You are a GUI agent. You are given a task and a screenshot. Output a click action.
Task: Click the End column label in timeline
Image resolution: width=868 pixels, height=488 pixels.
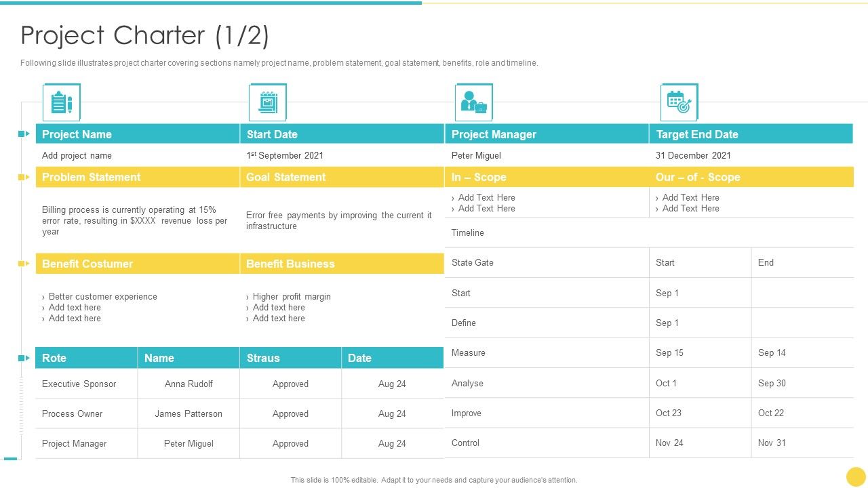click(x=766, y=262)
